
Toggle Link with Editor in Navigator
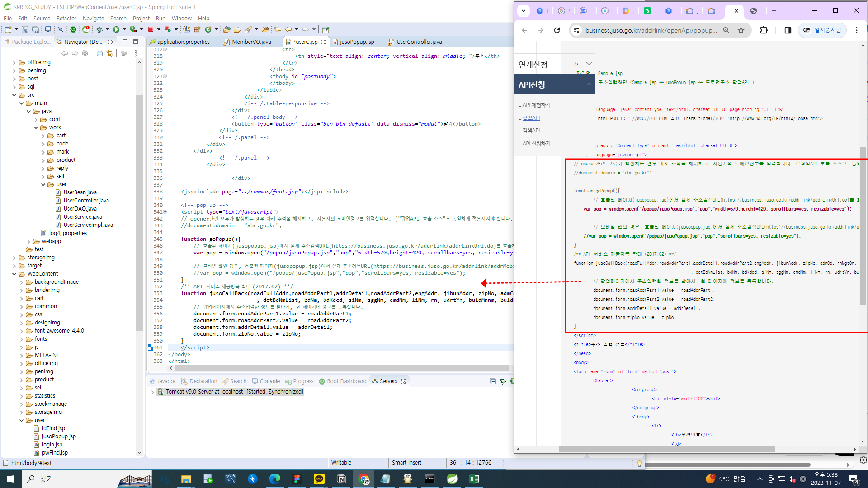click(110, 53)
